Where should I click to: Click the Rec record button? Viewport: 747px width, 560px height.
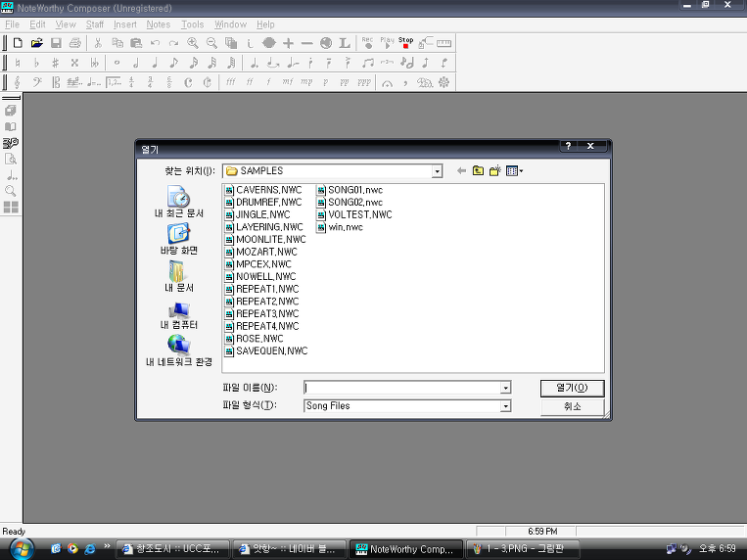pos(367,43)
